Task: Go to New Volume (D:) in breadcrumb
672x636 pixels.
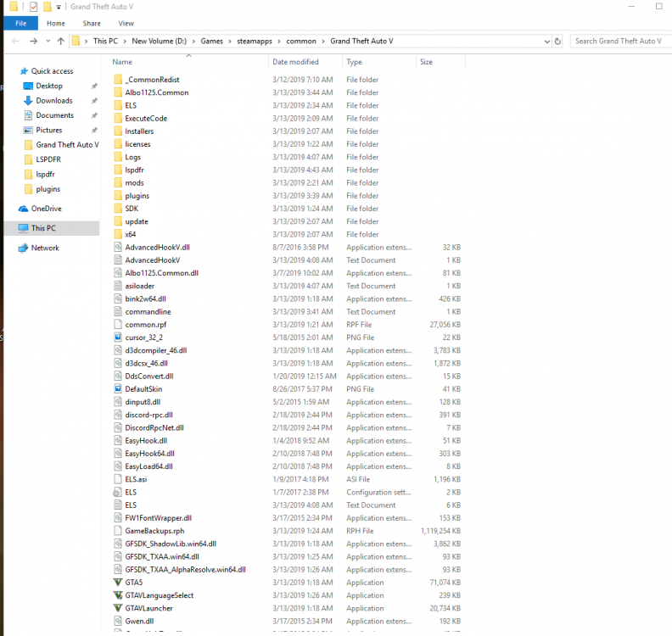Action: (159, 41)
